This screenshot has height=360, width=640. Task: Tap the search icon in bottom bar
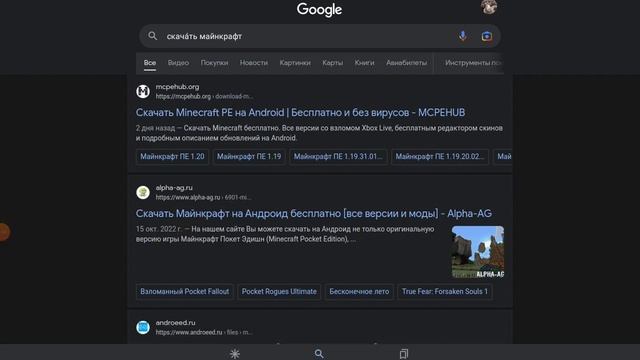click(x=319, y=353)
